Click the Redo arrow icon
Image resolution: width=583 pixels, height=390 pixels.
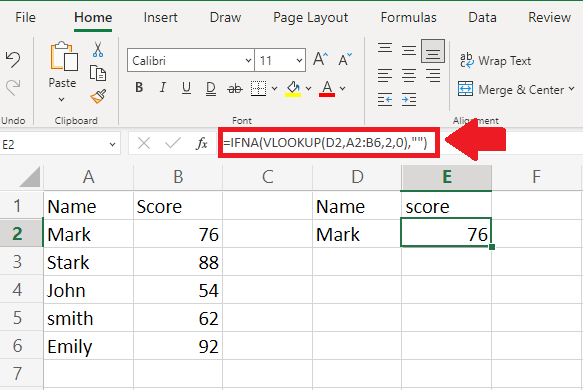pyautogui.click(x=13, y=88)
